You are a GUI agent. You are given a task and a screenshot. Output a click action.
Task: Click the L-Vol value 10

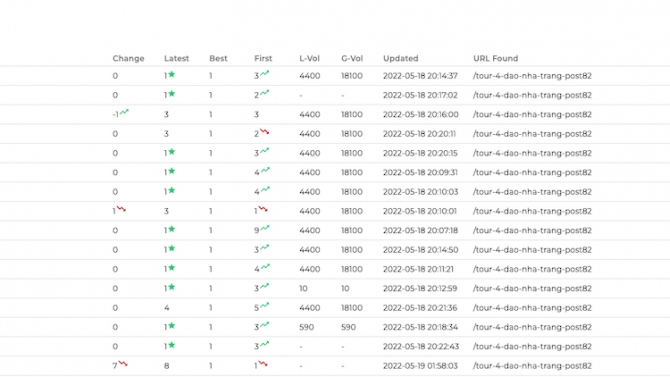303,289
